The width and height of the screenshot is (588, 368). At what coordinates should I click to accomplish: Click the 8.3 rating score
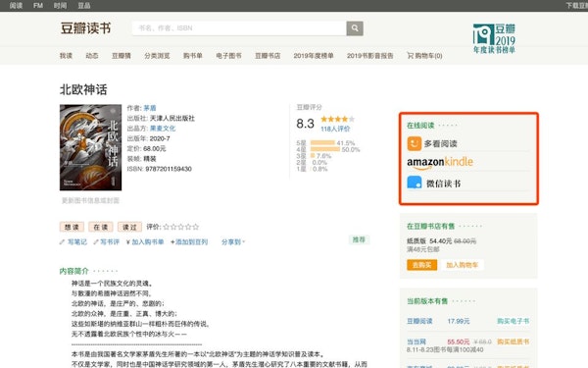(305, 124)
